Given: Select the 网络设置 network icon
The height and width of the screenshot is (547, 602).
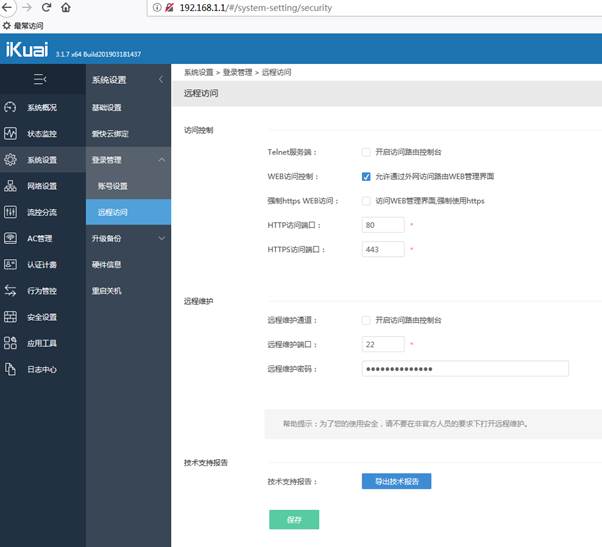Looking at the screenshot, I should 11,186.
